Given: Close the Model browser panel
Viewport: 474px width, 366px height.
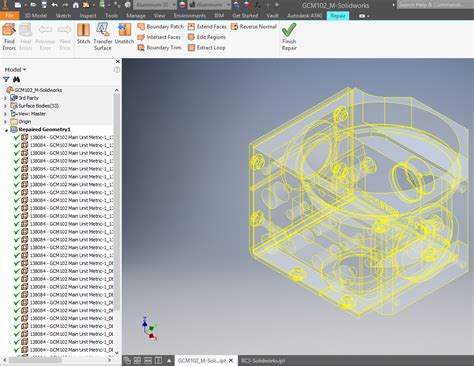Looking at the screenshot, I should [118, 61].
